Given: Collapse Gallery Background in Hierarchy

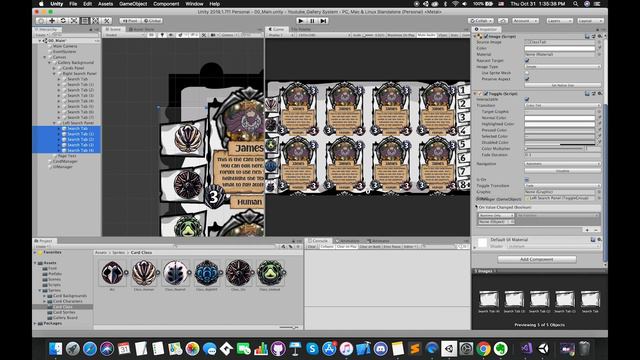Looking at the screenshot, I should [x=49, y=62].
